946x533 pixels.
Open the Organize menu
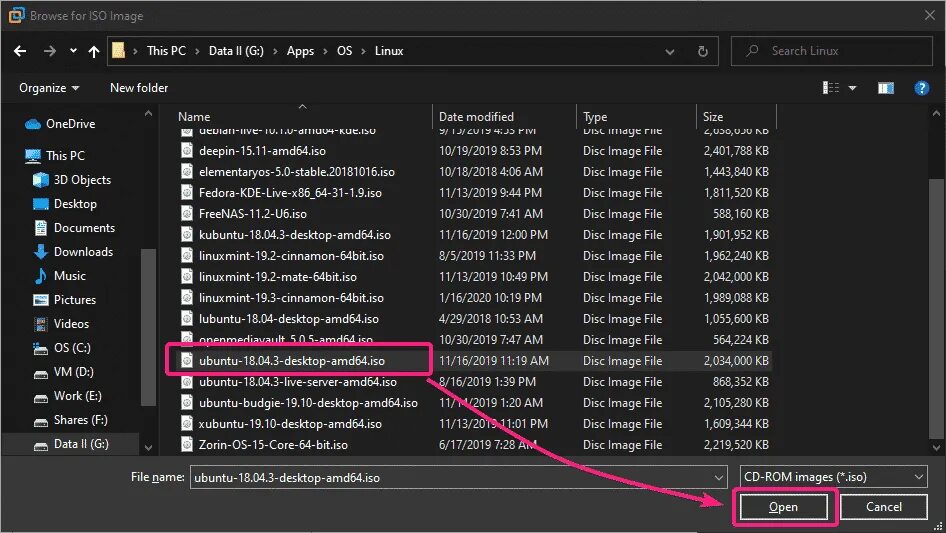click(49, 88)
